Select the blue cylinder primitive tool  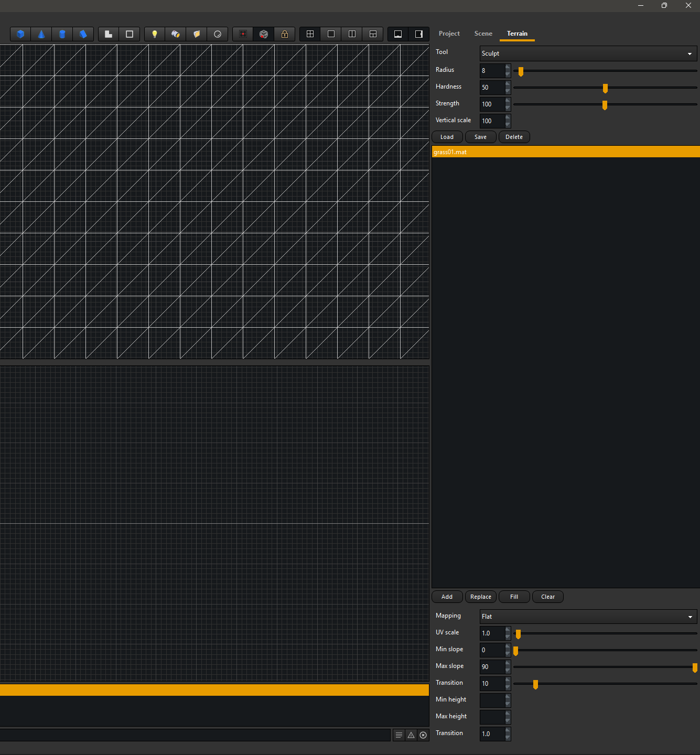[x=62, y=34]
